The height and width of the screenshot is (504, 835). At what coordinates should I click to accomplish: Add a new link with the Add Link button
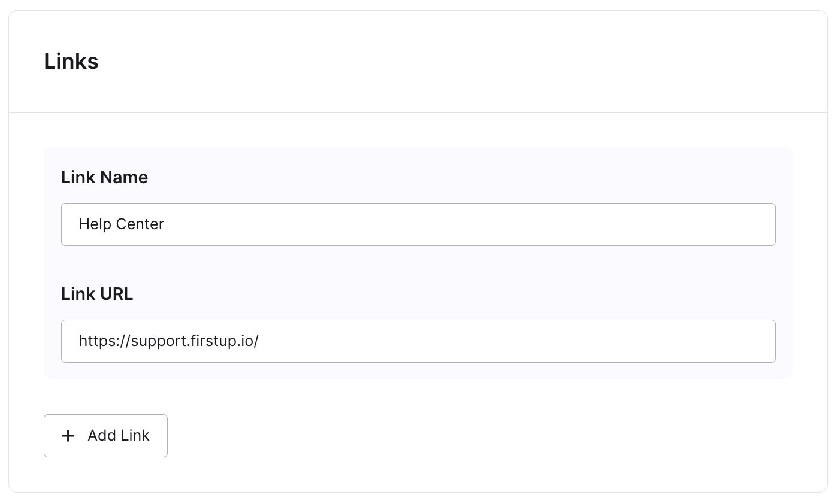point(105,436)
